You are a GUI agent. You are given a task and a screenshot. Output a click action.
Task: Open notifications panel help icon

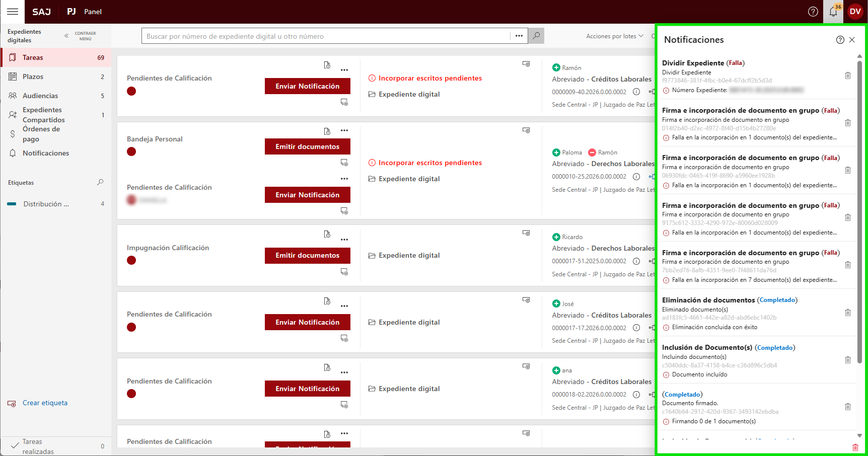coord(840,40)
